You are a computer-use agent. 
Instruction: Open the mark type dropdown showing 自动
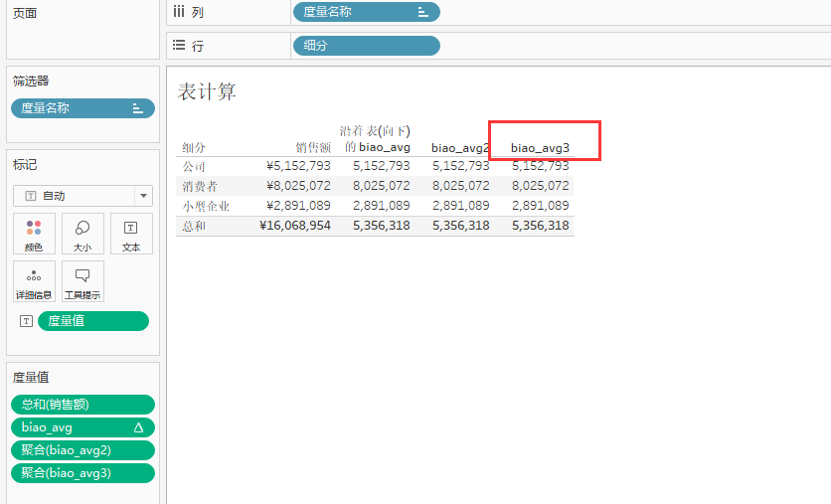tap(83, 196)
